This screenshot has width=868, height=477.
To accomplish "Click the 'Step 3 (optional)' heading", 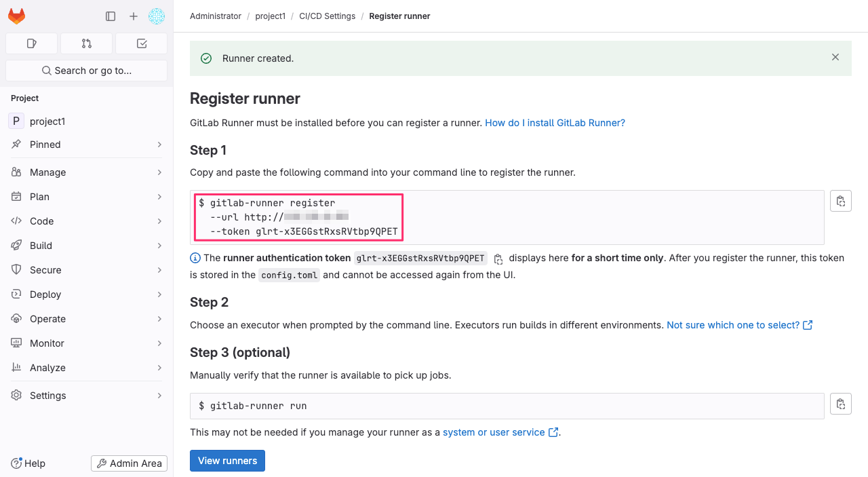I will coord(240,352).
